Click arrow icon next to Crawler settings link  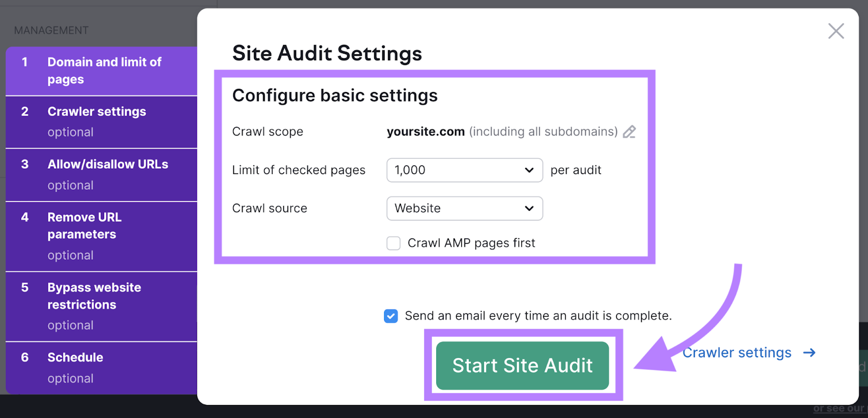point(809,353)
